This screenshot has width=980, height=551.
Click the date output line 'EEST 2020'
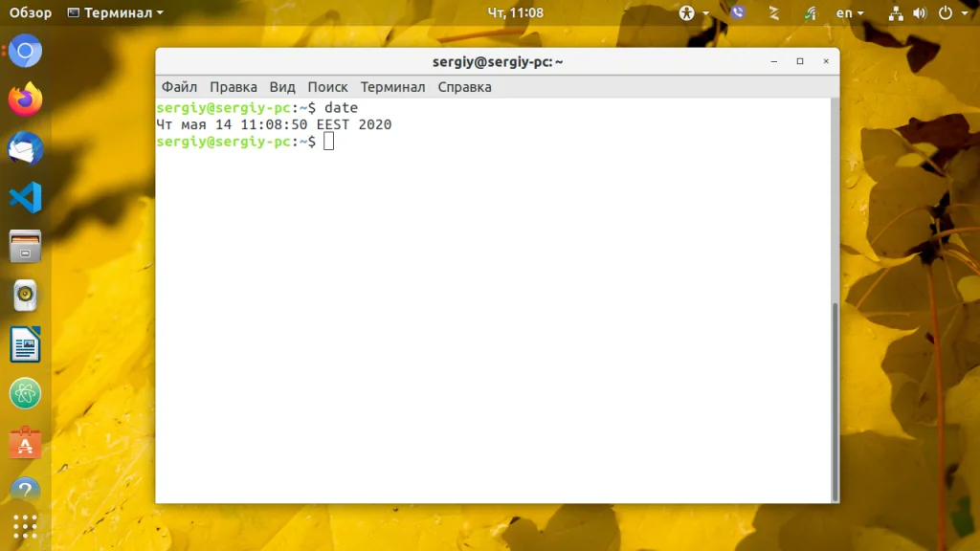(354, 124)
